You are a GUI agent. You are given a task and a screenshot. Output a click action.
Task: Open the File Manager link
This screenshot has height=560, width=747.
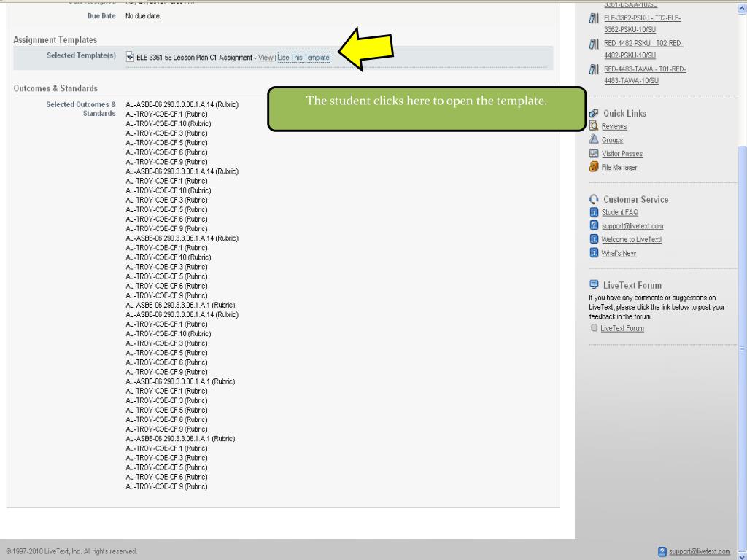point(619,168)
